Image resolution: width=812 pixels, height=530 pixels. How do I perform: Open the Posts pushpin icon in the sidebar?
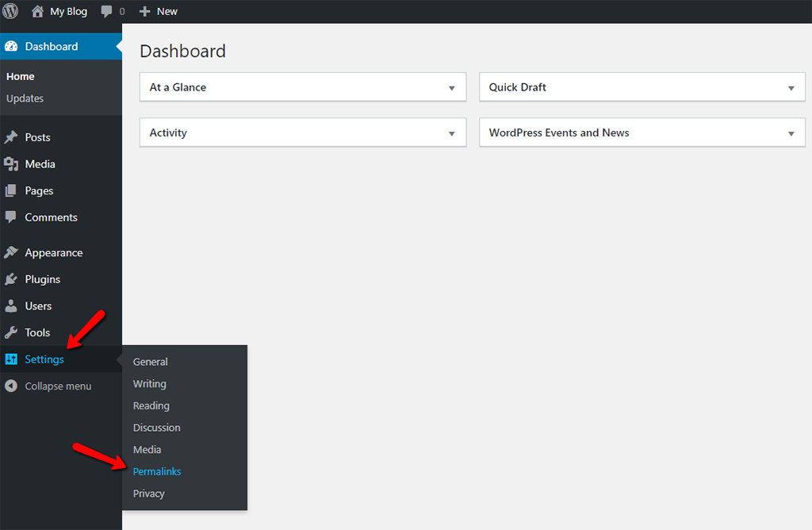(13, 136)
